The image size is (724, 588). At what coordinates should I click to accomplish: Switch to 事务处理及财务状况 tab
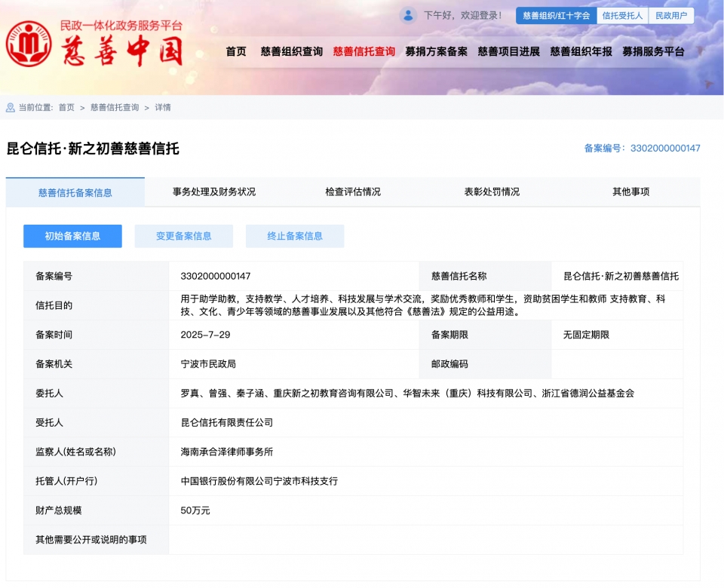tap(213, 191)
